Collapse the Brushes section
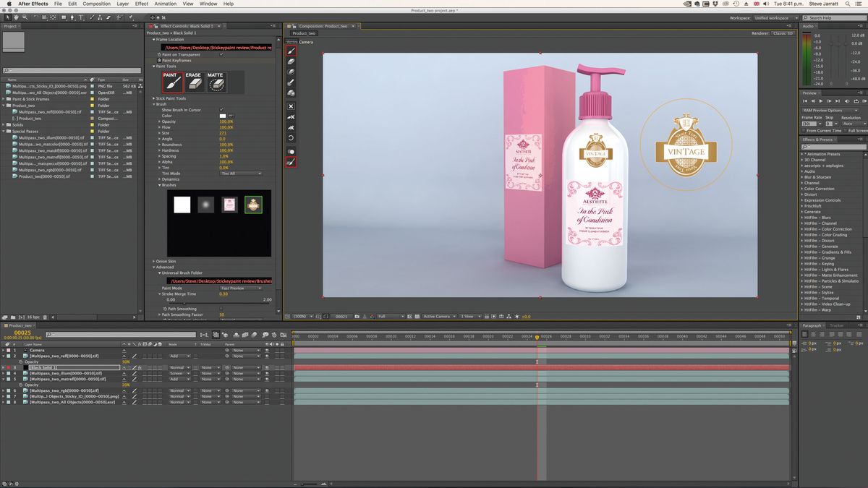 point(160,185)
